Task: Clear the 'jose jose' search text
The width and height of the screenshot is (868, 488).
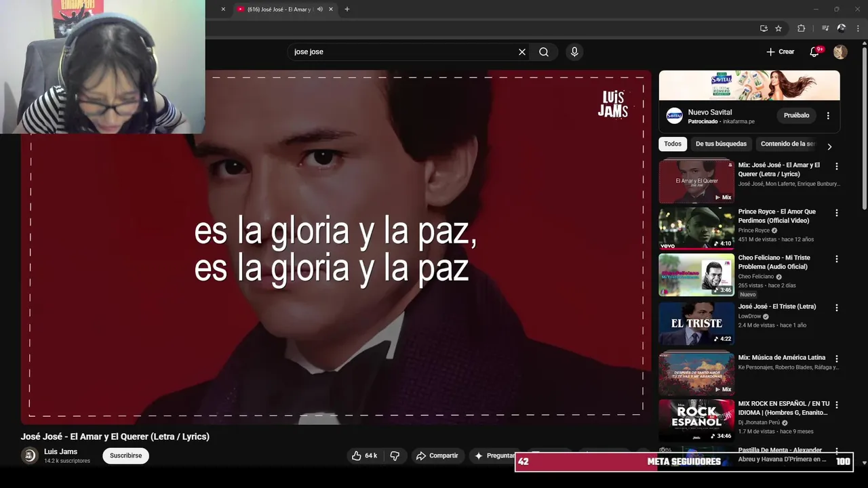Action: tap(522, 52)
